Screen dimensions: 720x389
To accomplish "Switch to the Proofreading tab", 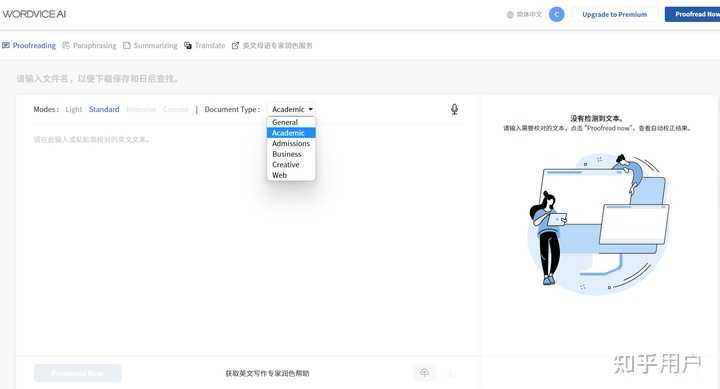I will pos(29,45).
